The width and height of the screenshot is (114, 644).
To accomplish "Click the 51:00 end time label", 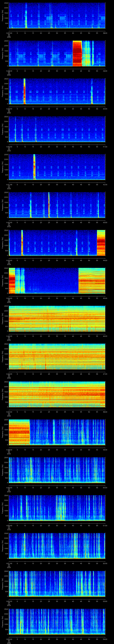I will [x=105, y=525].
